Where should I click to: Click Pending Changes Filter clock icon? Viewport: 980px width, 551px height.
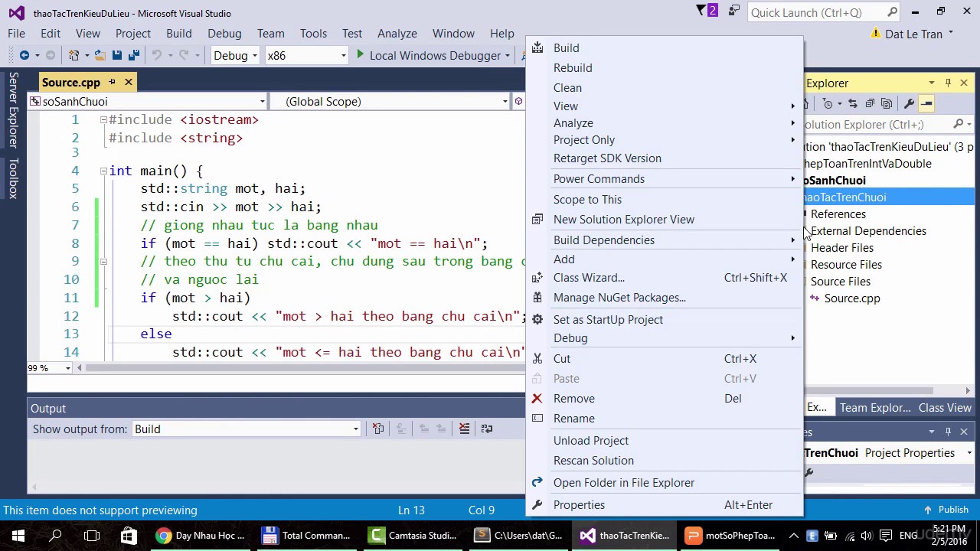pyautogui.click(x=828, y=103)
